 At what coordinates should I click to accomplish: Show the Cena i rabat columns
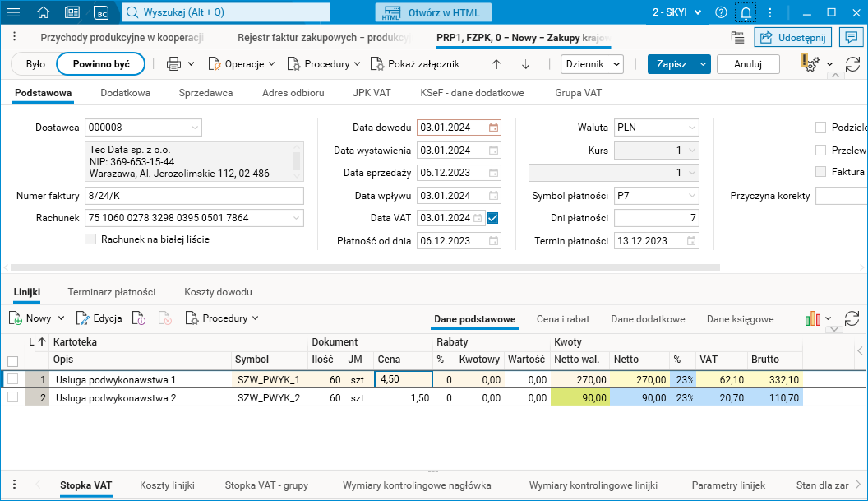pyautogui.click(x=563, y=319)
